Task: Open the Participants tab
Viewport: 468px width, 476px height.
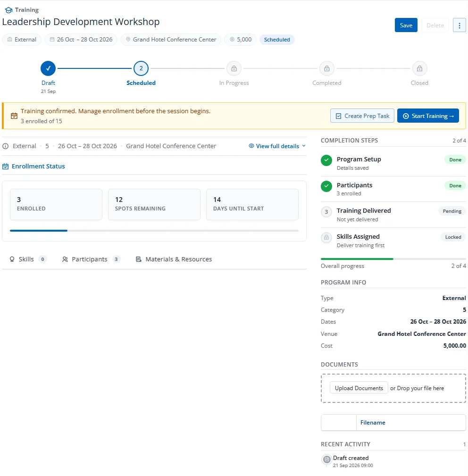Action: click(91, 259)
